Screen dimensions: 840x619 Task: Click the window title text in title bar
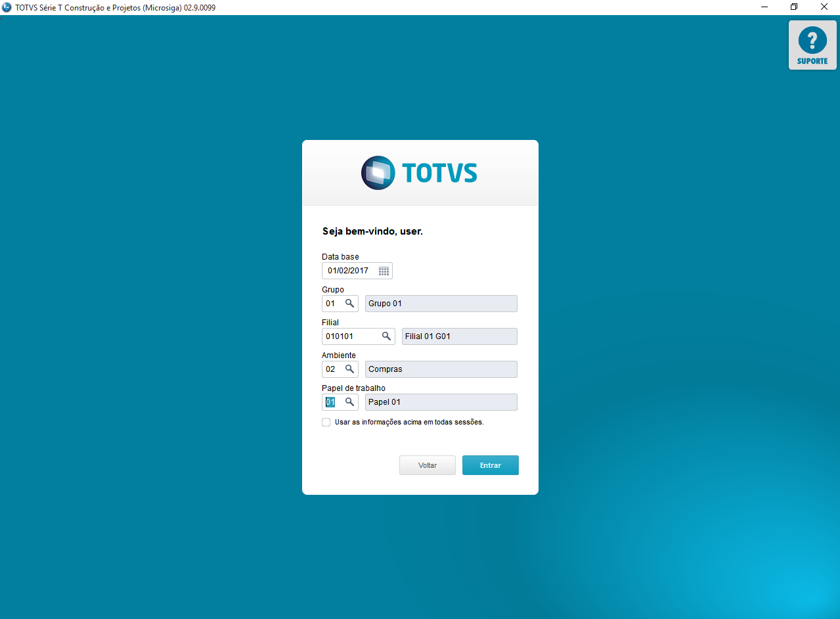(115, 8)
